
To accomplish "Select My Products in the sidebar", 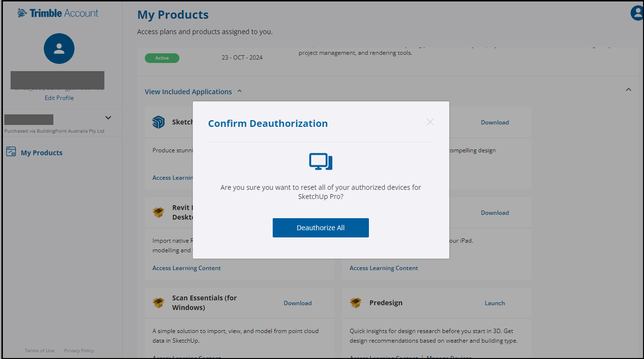I will 42,153.
